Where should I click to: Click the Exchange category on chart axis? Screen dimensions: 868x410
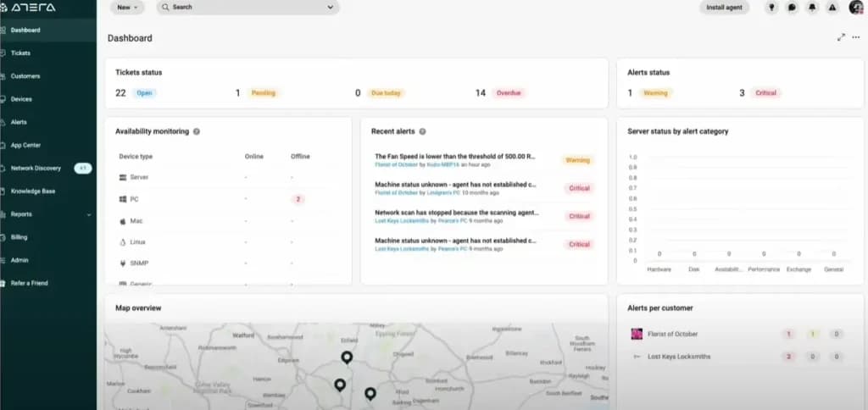click(798, 269)
